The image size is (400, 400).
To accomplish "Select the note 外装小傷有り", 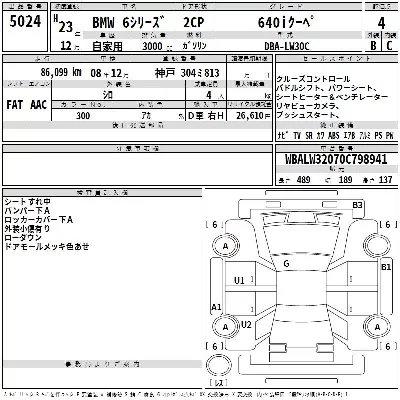I will (27, 229).
